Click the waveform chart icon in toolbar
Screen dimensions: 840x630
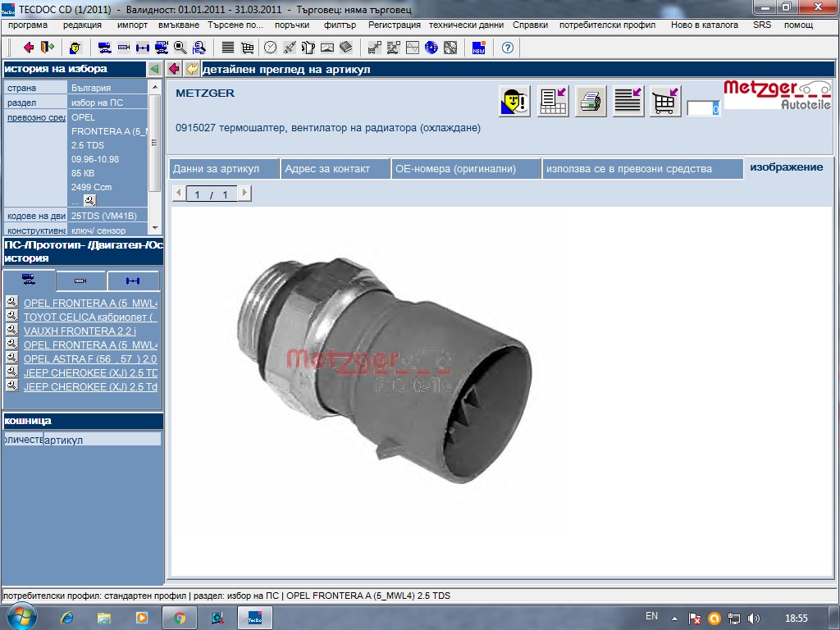coord(413,48)
